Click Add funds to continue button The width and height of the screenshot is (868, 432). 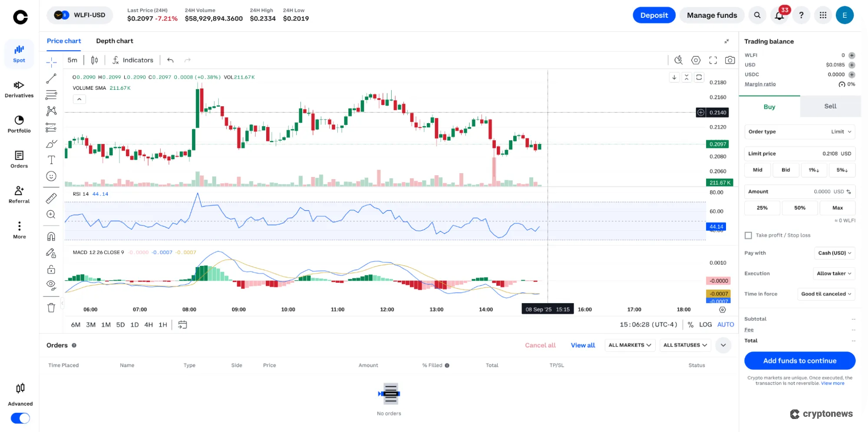(x=799, y=360)
